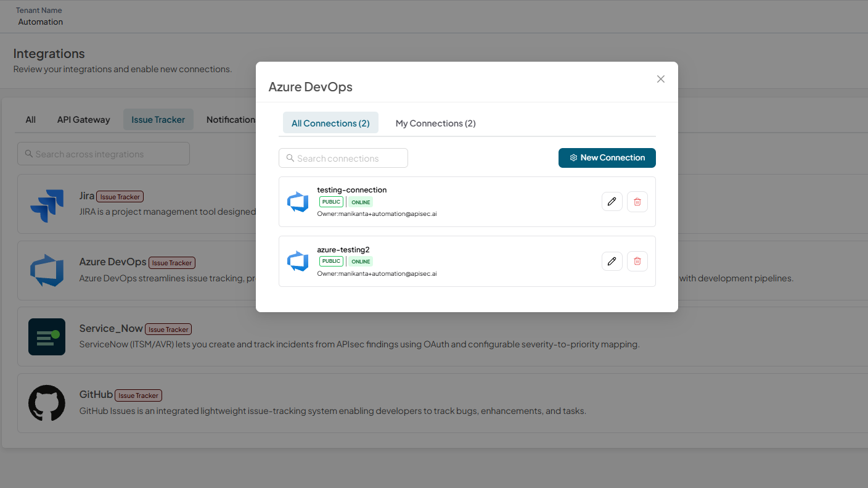The image size is (868, 488).
Task: Show the All integrations tab
Action: click(31, 120)
